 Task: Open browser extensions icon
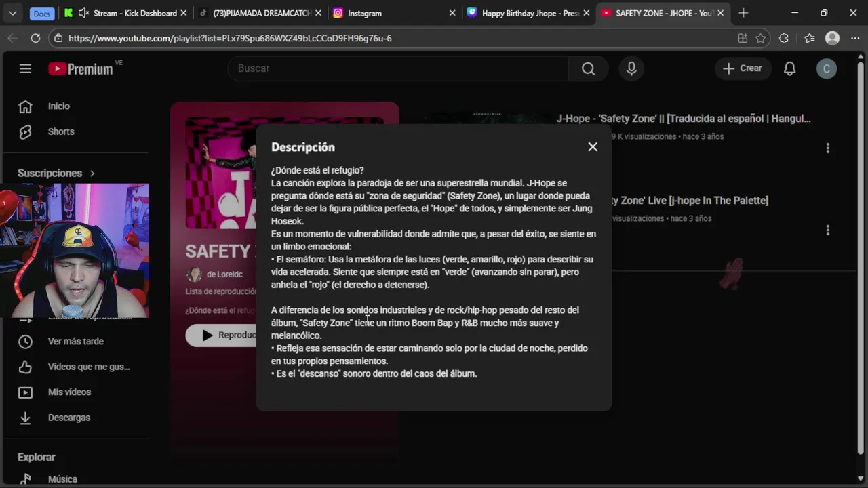pyautogui.click(x=784, y=39)
